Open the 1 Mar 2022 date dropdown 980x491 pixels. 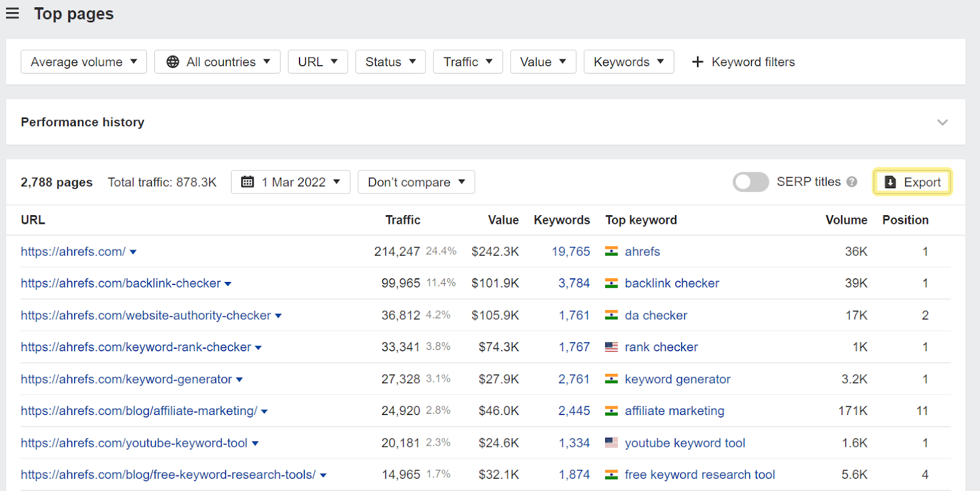[x=290, y=182]
